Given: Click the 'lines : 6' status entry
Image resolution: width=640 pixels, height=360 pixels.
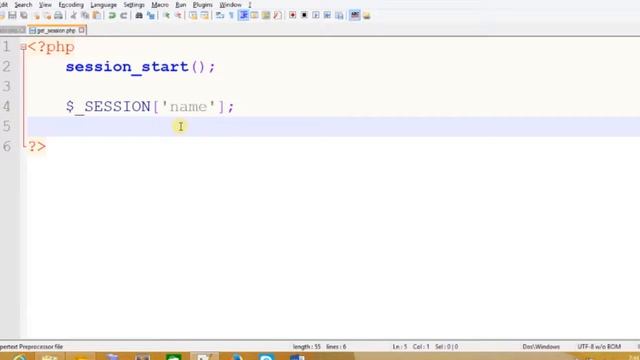Looking at the screenshot, I should click(x=336, y=347).
